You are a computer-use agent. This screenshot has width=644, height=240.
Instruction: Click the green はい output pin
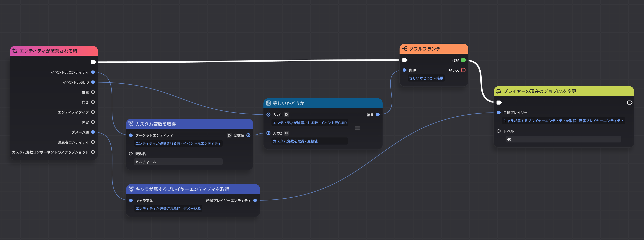point(464,60)
